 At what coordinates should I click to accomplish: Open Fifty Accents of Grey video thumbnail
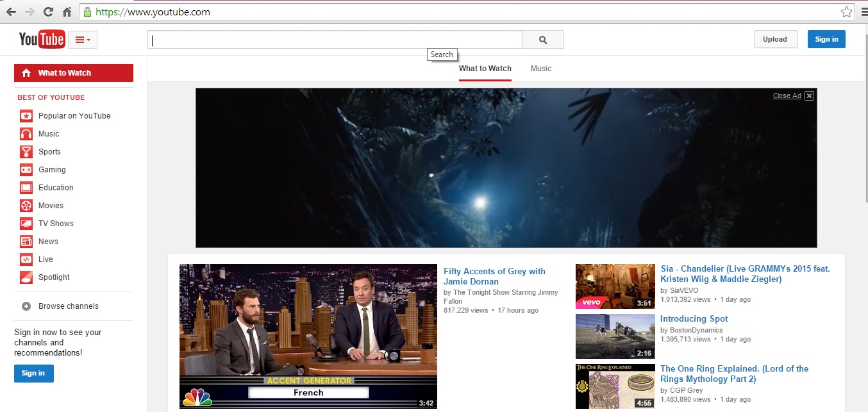[x=308, y=336]
